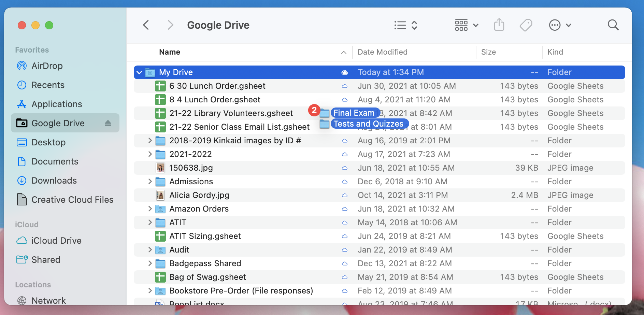Click the Bag of Swag.gsheet file name
This screenshot has width=644, height=315.
[207, 277]
